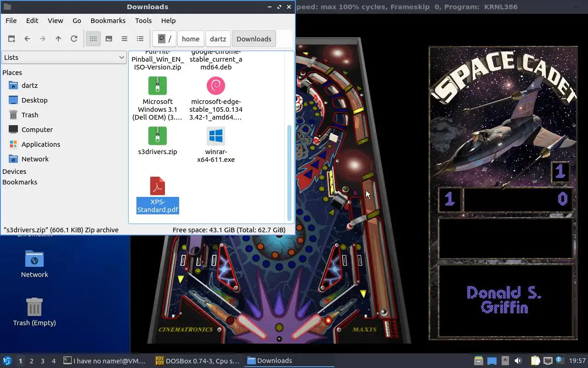Viewport: 588px width, 368px height.
Task: Open a new tab in file manager
Action: coord(11,39)
